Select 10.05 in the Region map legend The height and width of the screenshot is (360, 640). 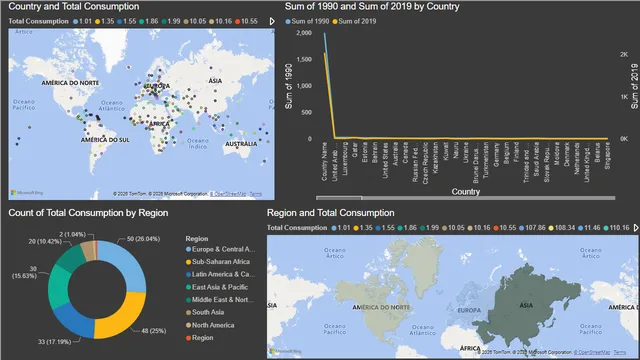coord(453,228)
